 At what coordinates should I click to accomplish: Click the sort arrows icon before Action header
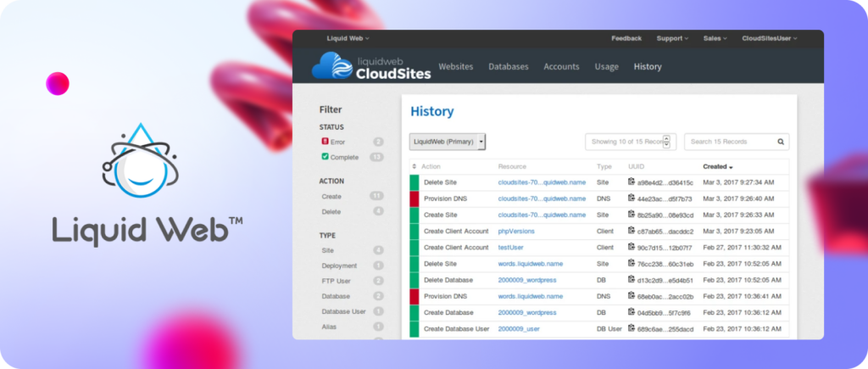(415, 166)
